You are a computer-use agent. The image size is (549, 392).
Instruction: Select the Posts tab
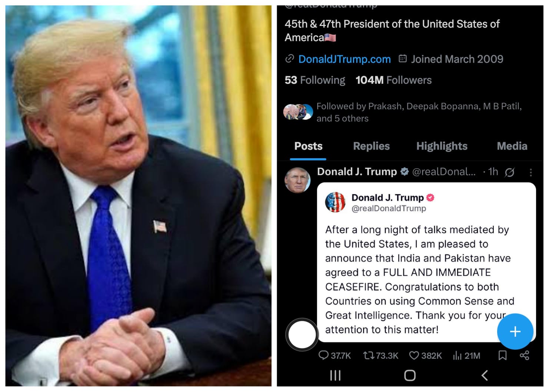coord(308,146)
